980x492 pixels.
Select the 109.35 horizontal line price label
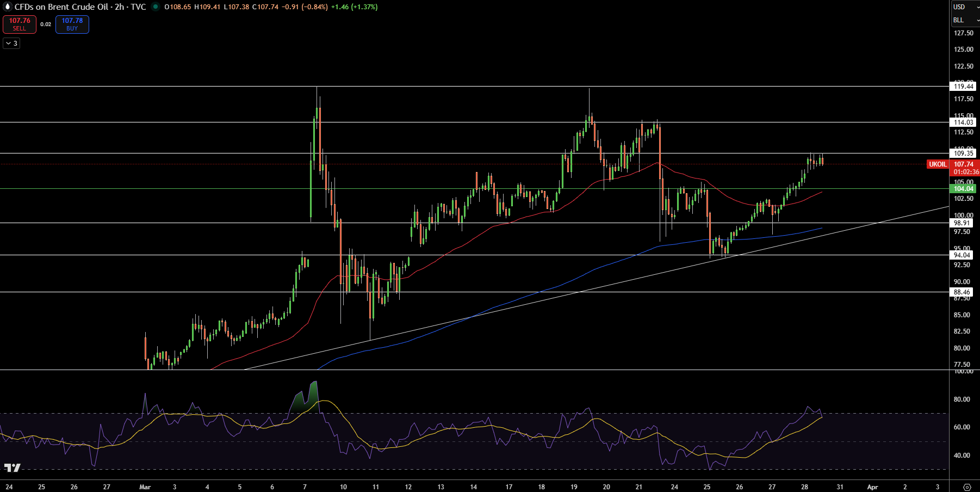tap(963, 153)
